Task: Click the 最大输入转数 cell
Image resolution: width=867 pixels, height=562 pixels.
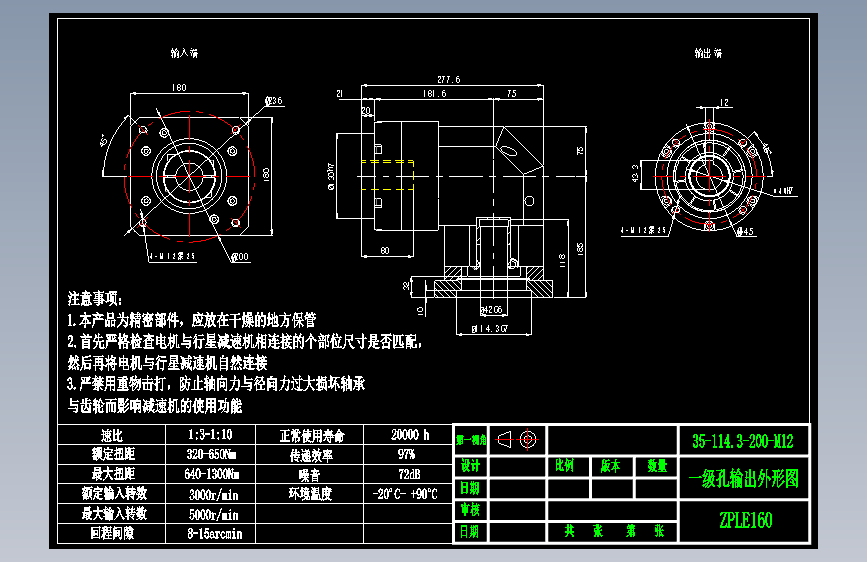Action: coord(114,514)
